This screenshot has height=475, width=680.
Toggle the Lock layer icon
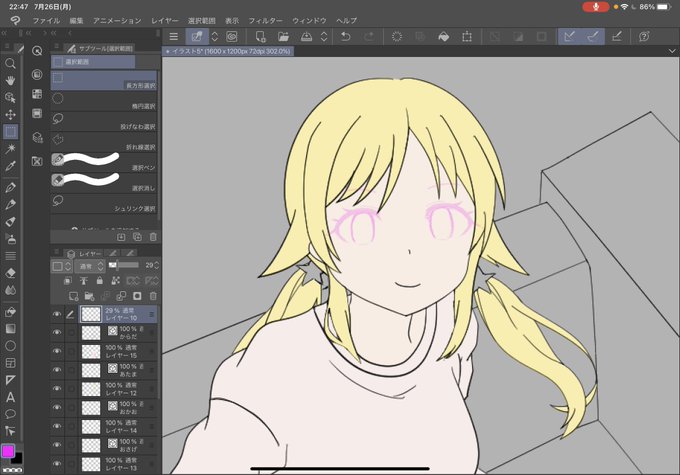100,281
